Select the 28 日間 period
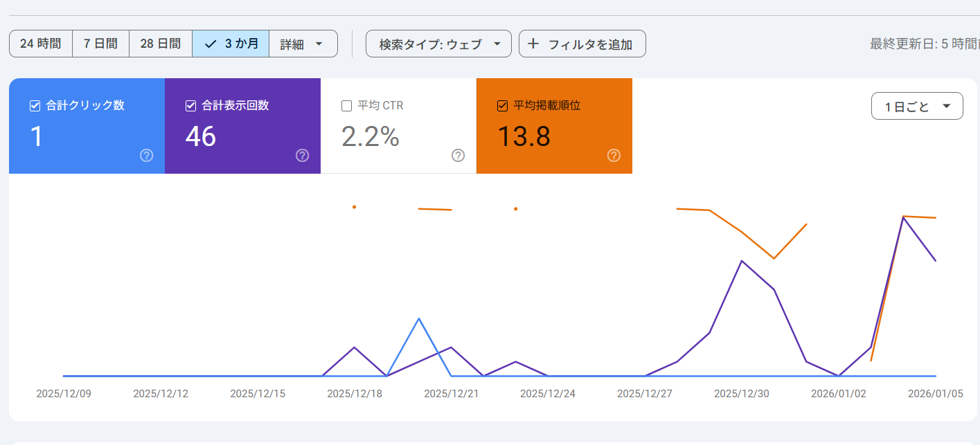The width and height of the screenshot is (980, 445). point(160,43)
